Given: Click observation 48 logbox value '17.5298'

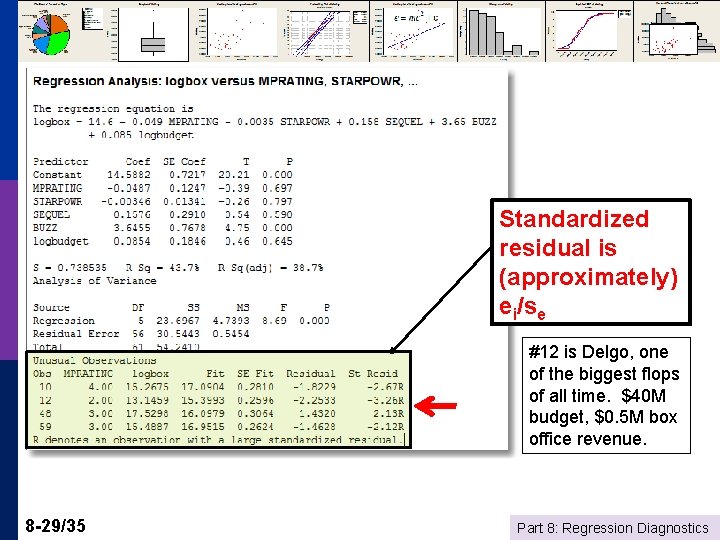Looking at the screenshot, I should click(x=147, y=414).
